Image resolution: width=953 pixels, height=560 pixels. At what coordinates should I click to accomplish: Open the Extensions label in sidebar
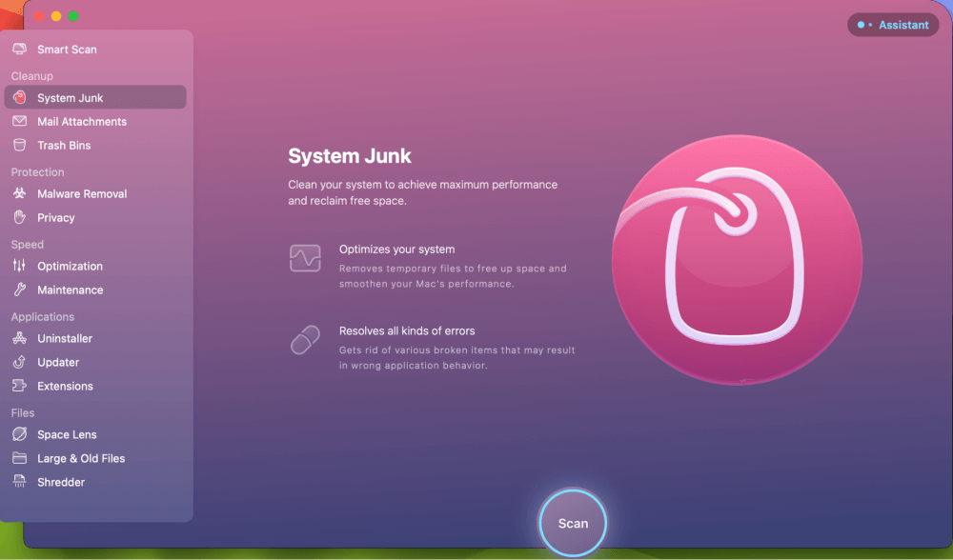[x=65, y=386]
